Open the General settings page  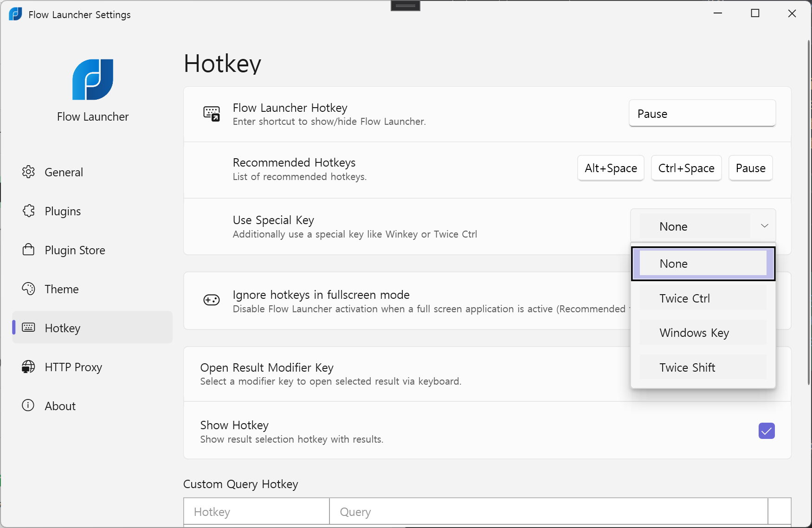click(92, 172)
